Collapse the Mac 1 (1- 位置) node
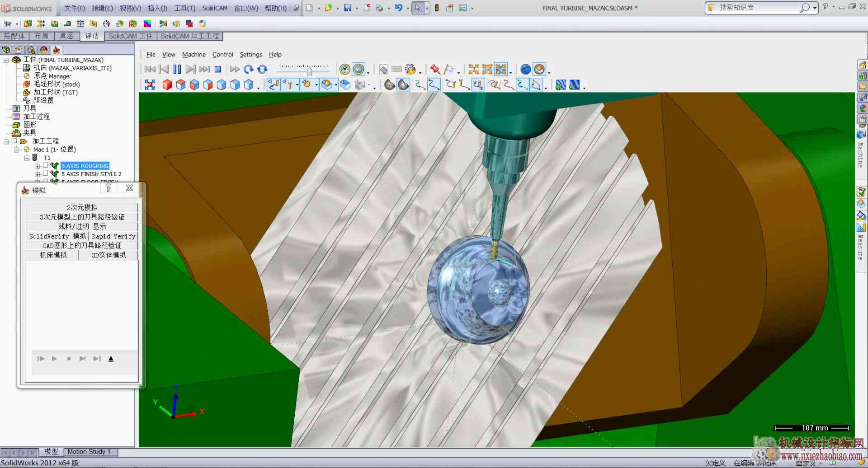The width and height of the screenshot is (868, 468). pyautogui.click(x=17, y=150)
